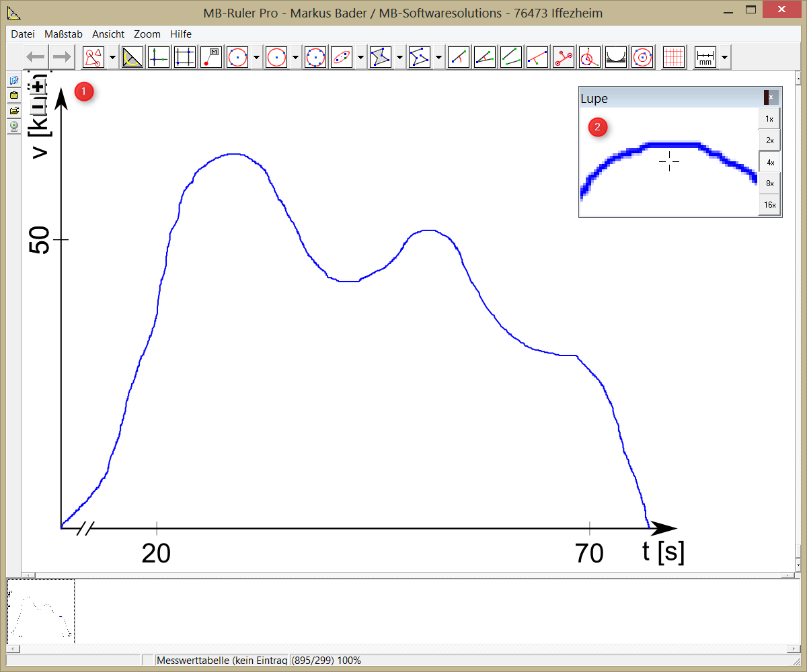The height and width of the screenshot is (672, 807).
Task: Click the graph thumbnail in bottom panel
Action: (x=40, y=612)
